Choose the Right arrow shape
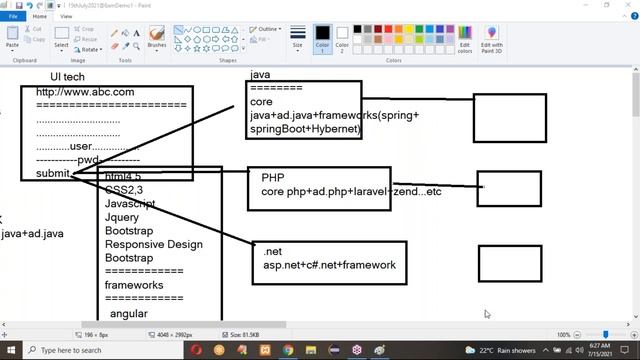The image size is (640, 360). 216,39
